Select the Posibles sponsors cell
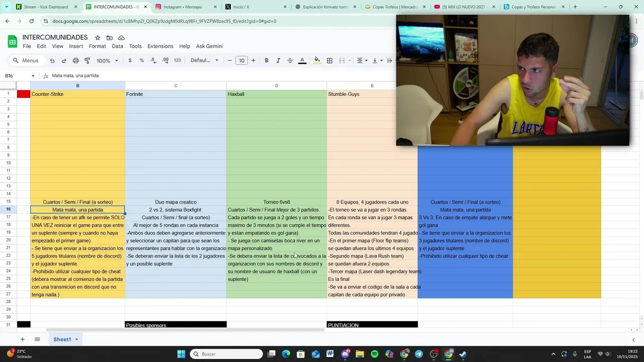Viewport: 644px width, 362px height. click(x=176, y=325)
